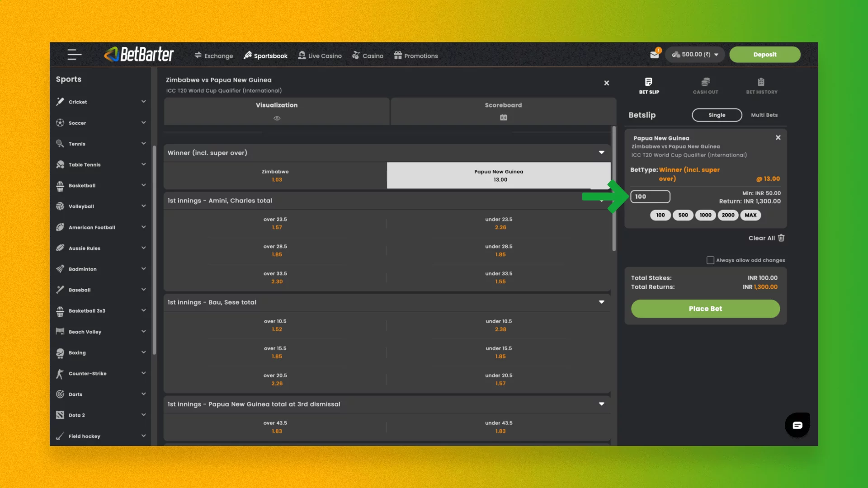The height and width of the screenshot is (488, 868).
Task: Click the Clear All trash icon
Action: [x=781, y=238]
